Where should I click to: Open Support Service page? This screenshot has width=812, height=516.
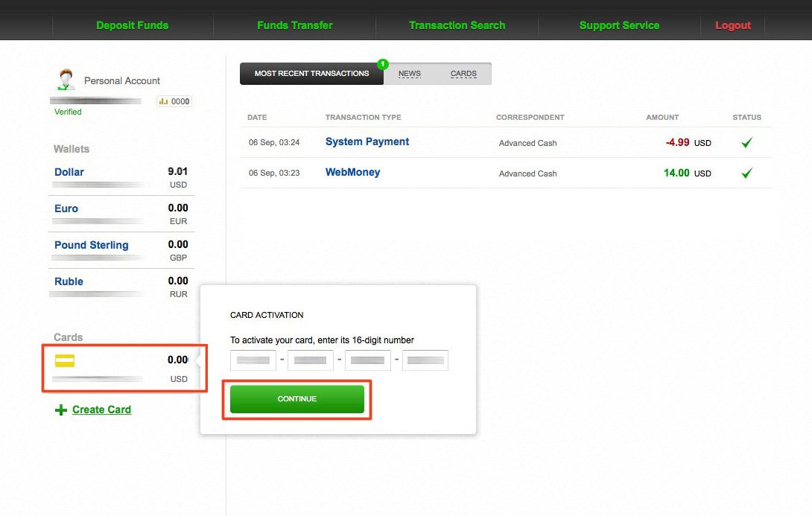pyautogui.click(x=619, y=25)
